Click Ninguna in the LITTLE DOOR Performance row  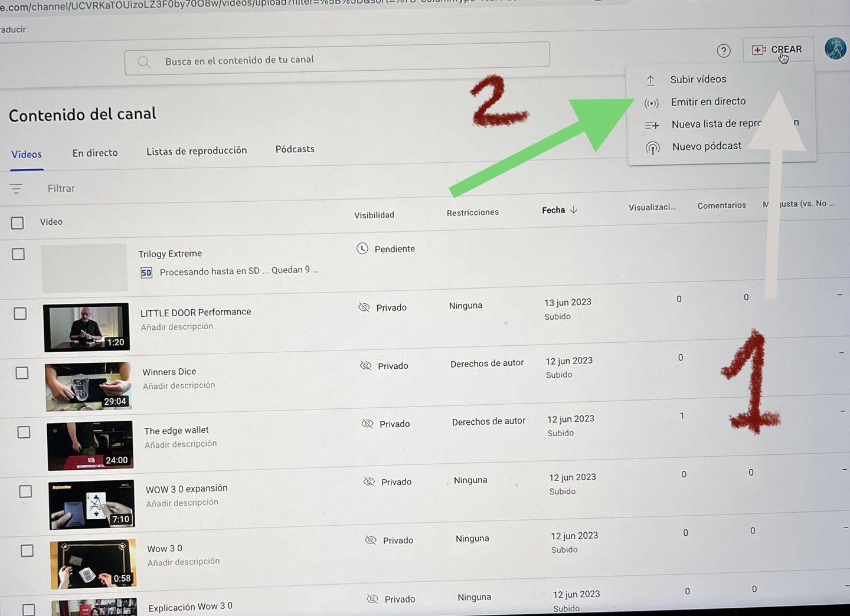[x=466, y=306]
